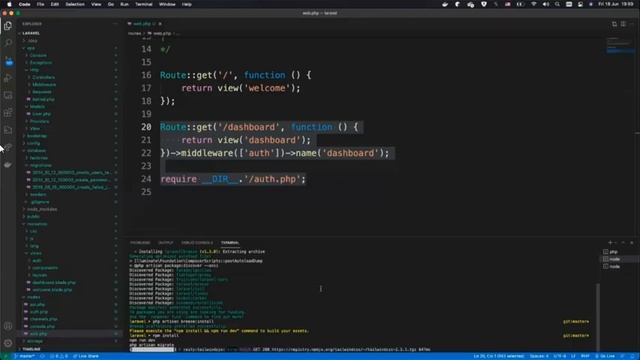Close the terminal panel
This screenshot has height=360, width=640.
(x=632, y=243)
